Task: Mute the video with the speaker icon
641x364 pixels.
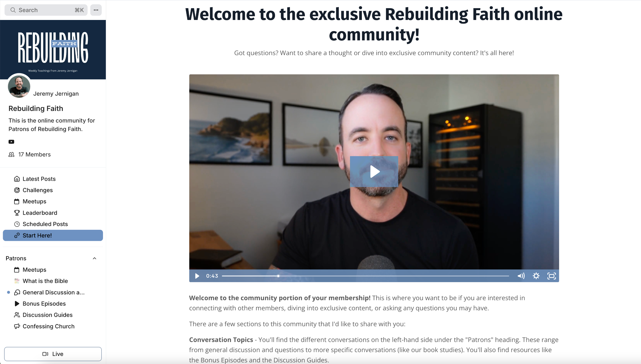Action: tap(521, 276)
